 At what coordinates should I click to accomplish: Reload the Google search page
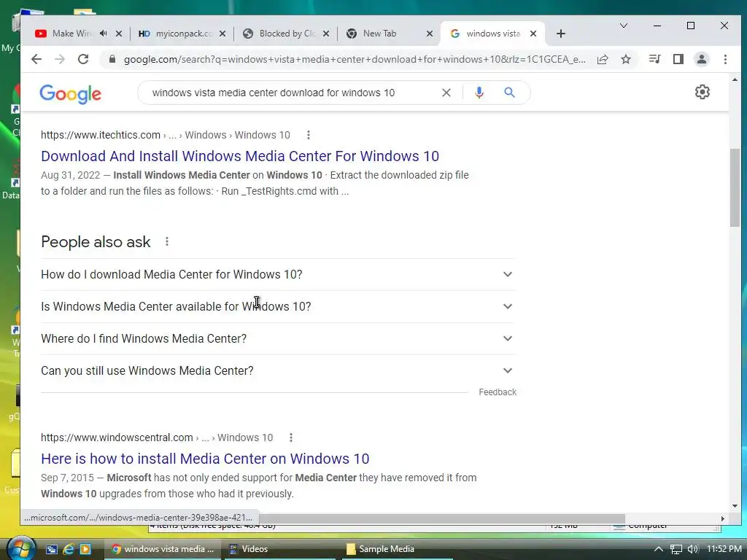tap(83, 59)
